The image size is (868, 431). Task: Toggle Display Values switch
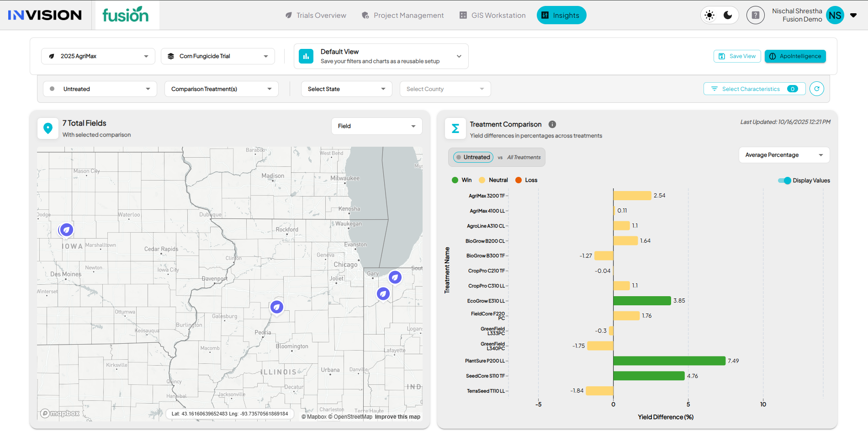point(784,181)
